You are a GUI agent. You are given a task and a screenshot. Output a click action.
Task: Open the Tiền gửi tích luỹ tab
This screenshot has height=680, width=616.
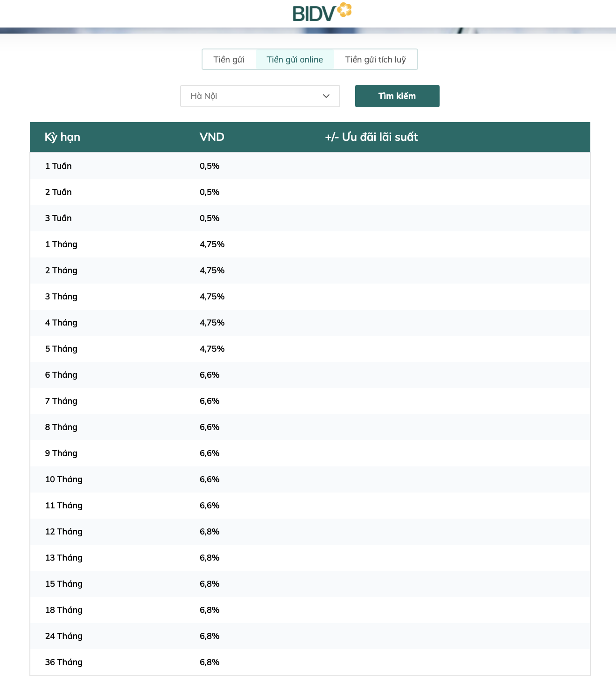pos(376,60)
